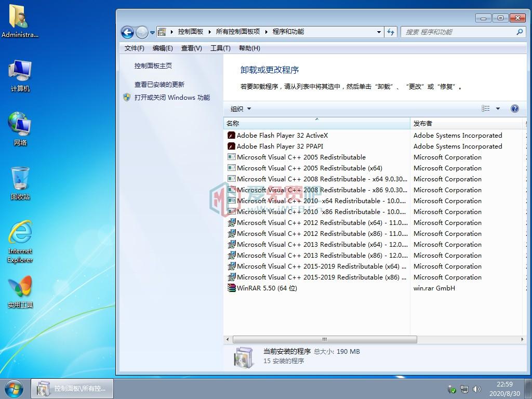Click the horizontal scrollbar right arrow
532x399 pixels.
tap(522, 339)
